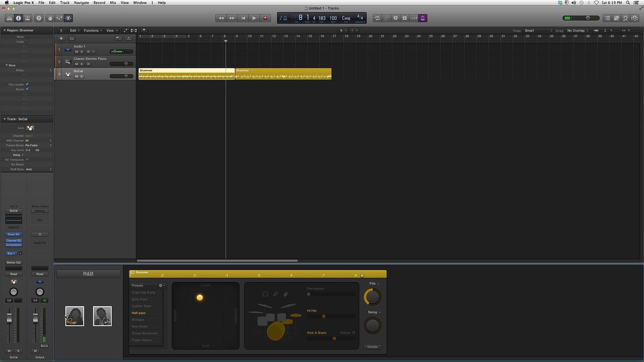
Task: Show Smart Controls knob button
Action: (x=50, y=18)
